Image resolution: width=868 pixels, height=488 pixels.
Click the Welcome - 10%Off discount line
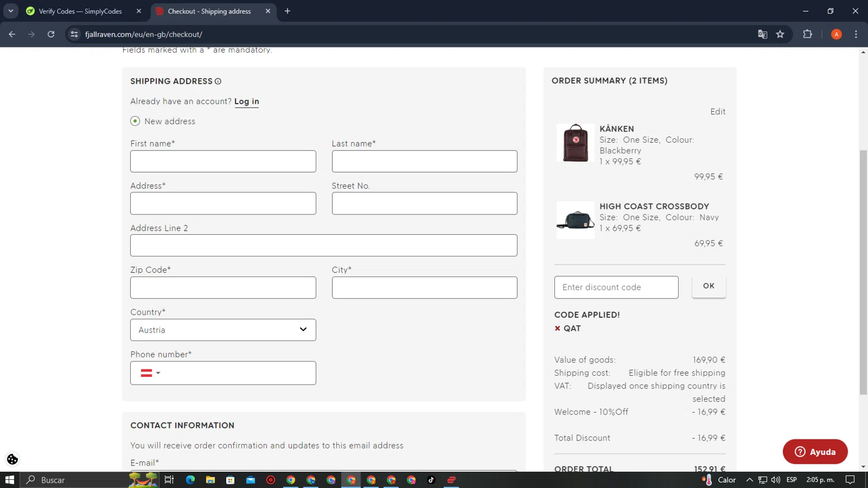pyautogui.click(x=639, y=412)
